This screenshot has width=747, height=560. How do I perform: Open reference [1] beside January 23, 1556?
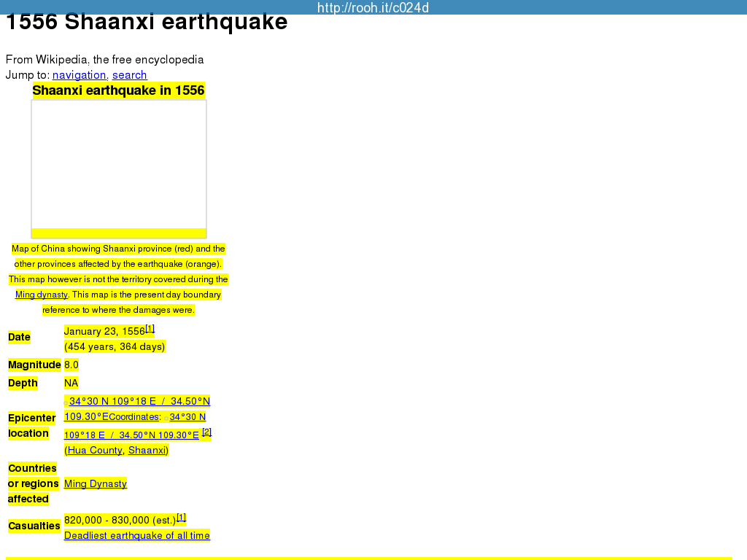point(150,329)
